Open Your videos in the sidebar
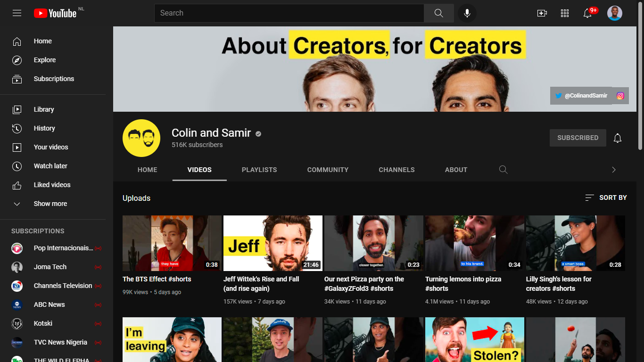Viewport: 644px width, 362px height. (53, 147)
